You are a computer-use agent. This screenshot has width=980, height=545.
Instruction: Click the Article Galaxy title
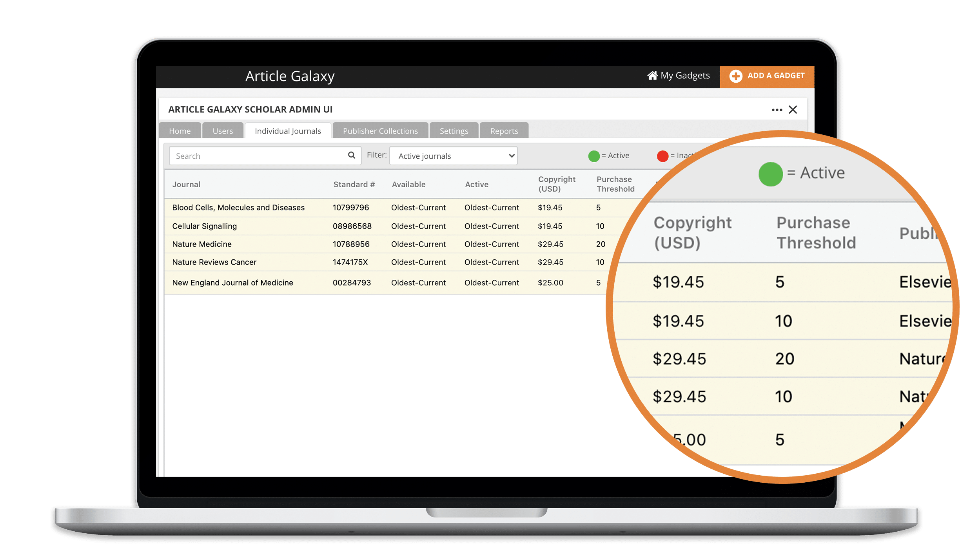[290, 76]
